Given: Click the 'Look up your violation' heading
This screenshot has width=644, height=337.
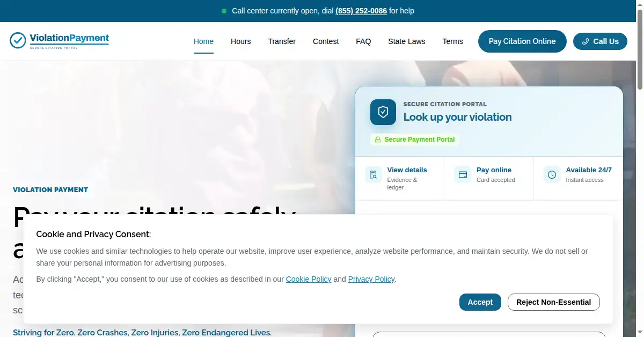Looking at the screenshot, I should point(458,117).
